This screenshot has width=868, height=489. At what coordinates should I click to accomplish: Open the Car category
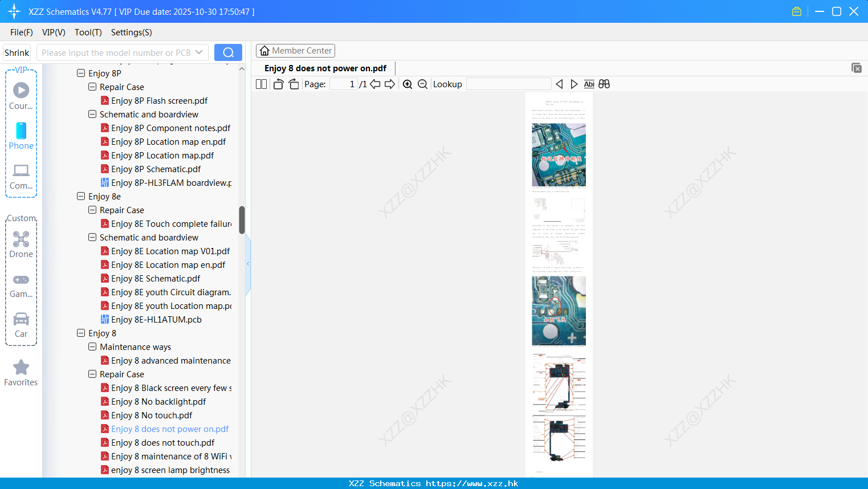click(x=21, y=325)
